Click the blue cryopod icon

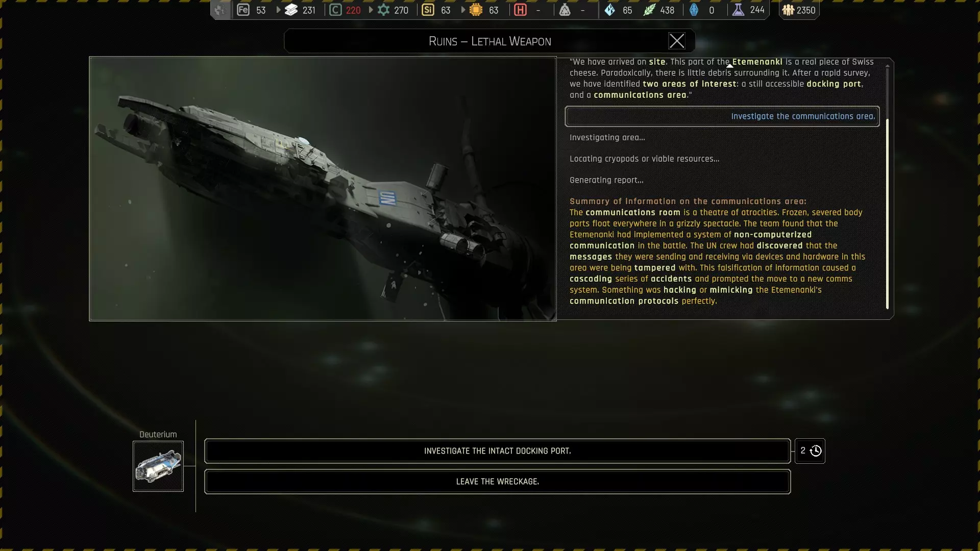click(x=694, y=10)
